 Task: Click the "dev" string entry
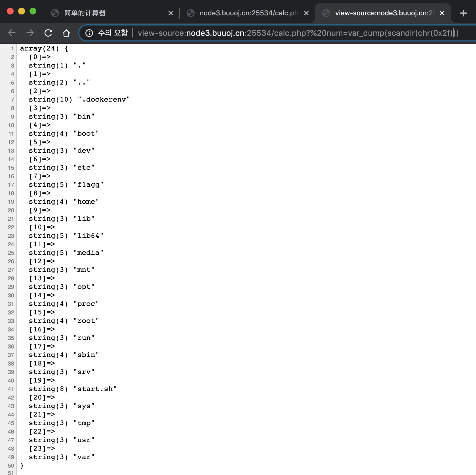[62, 151]
